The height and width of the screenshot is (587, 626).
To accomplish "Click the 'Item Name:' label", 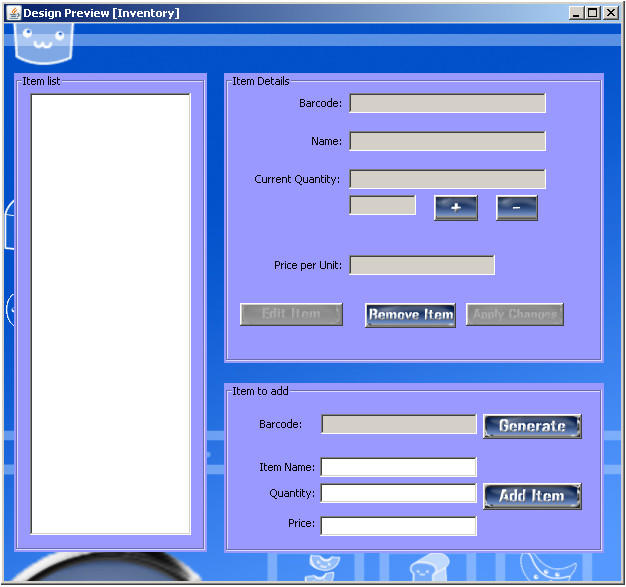I will [x=287, y=467].
